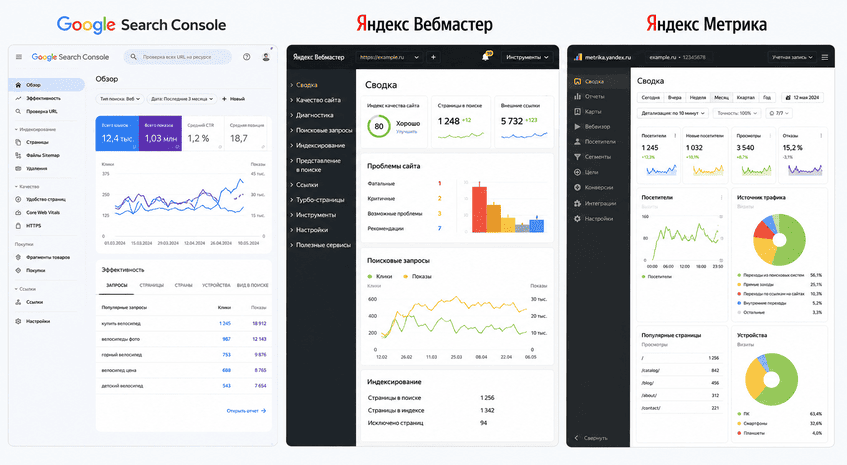Click the icon next to Удобство страниц

(18, 199)
